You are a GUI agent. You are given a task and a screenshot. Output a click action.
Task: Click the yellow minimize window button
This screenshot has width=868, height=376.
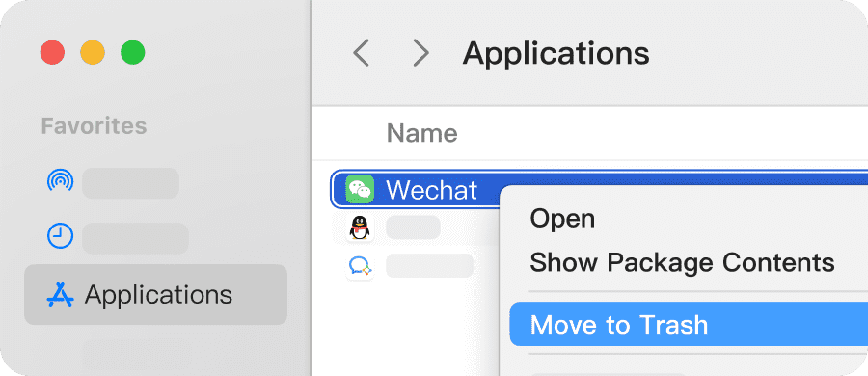click(93, 53)
